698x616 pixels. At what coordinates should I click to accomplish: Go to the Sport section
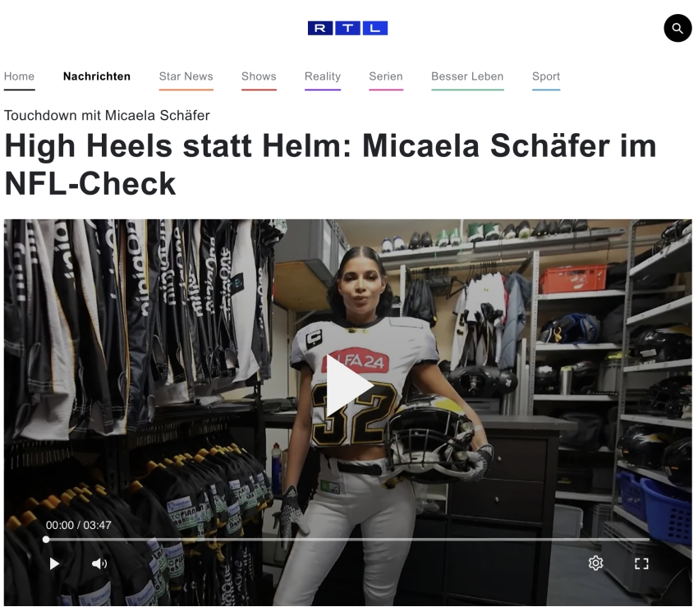click(546, 76)
